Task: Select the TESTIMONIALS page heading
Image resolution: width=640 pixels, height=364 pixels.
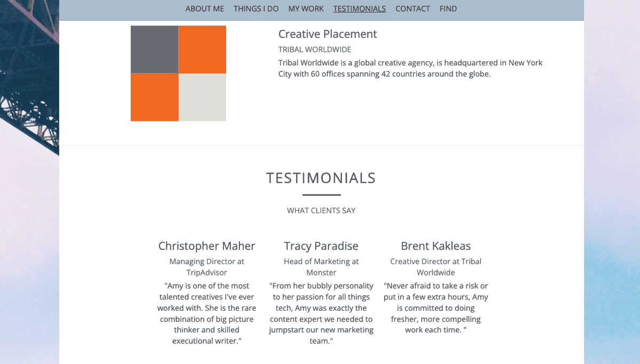Action: 321,178
